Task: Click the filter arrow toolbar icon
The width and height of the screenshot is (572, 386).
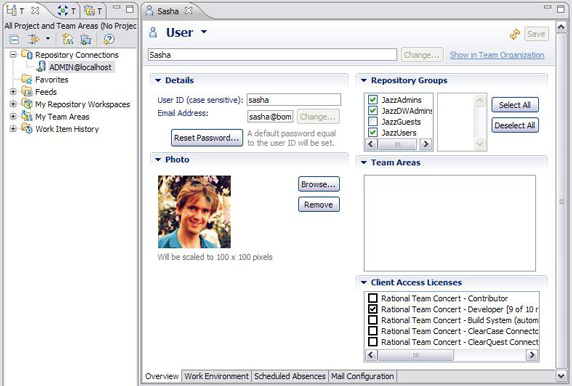Action: point(34,39)
